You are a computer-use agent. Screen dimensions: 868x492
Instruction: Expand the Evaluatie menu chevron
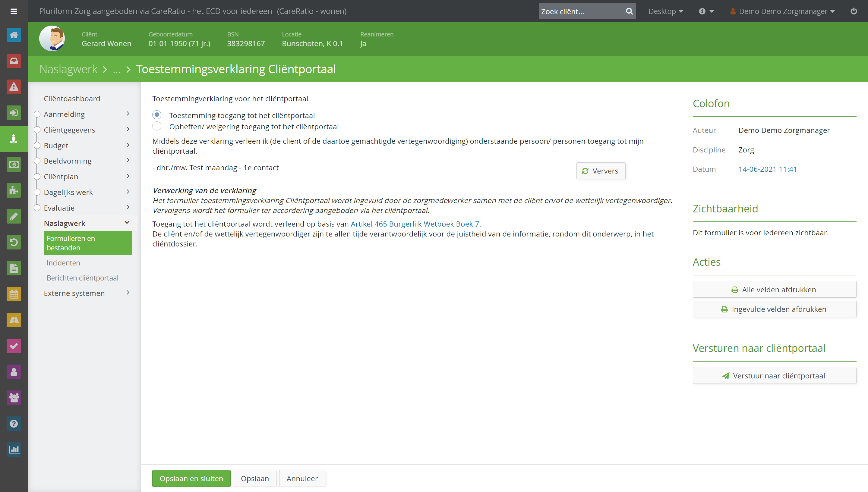pyautogui.click(x=128, y=208)
